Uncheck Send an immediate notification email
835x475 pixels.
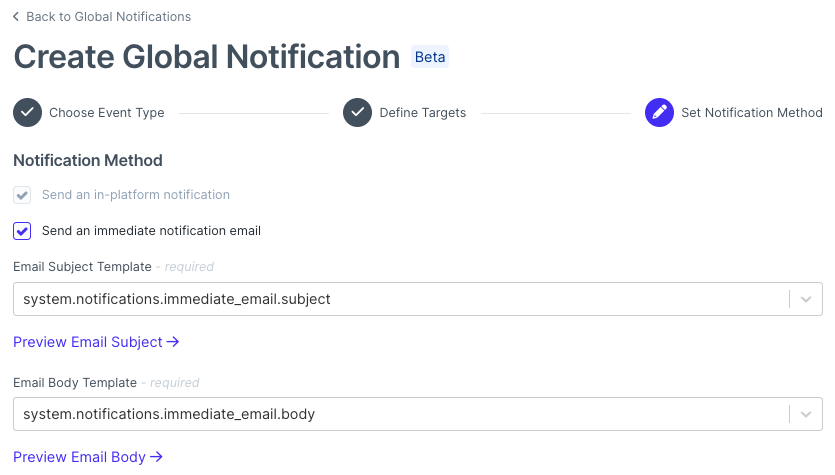22,231
